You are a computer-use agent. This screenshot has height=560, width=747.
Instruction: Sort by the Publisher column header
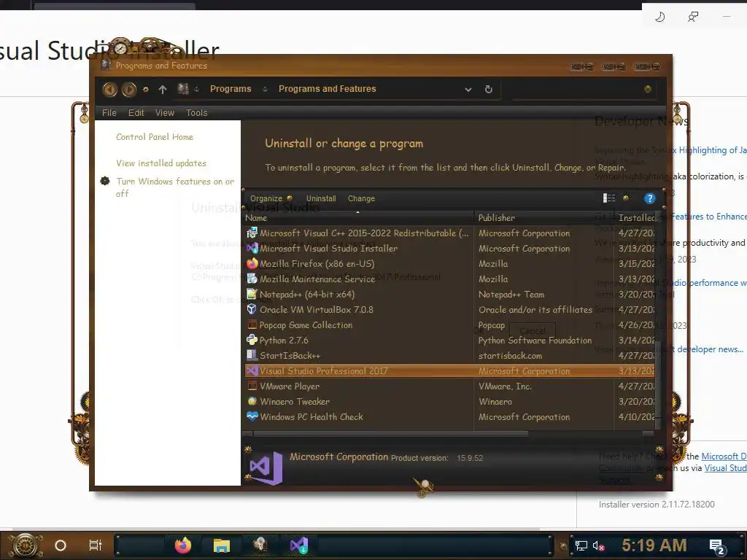(x=544, y=218)
